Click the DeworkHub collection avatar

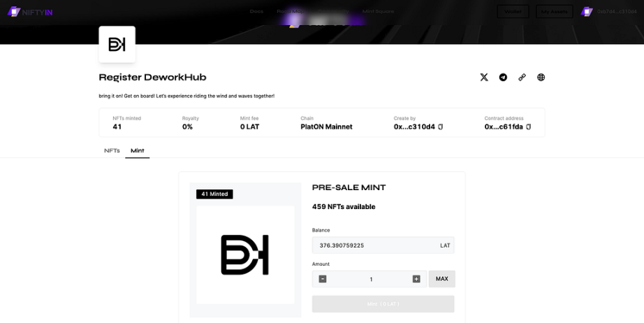coord(117,44)
